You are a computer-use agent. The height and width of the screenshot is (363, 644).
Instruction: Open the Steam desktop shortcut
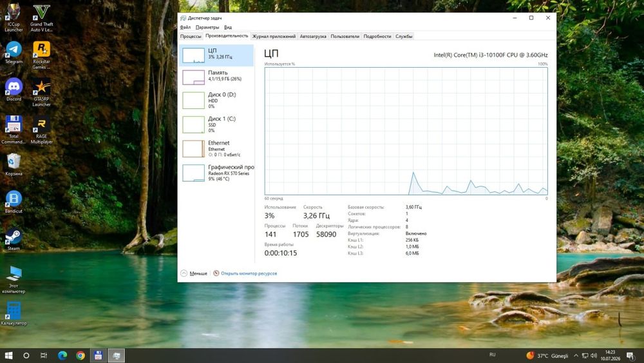[14, 240]
